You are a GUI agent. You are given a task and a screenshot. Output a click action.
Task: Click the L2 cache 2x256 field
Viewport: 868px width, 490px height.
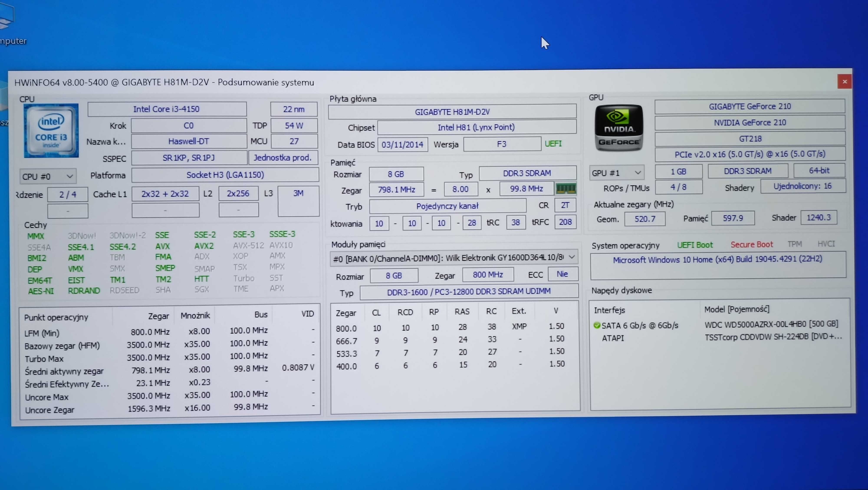pyautogui.click(x=238, y=194)
